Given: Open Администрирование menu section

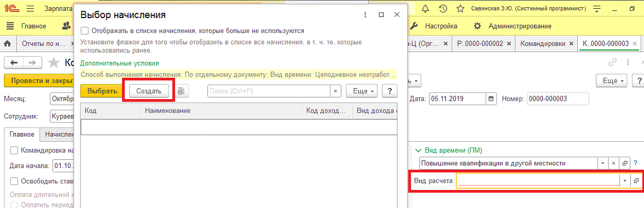Looking at the screenshot, I should point(520,26).
